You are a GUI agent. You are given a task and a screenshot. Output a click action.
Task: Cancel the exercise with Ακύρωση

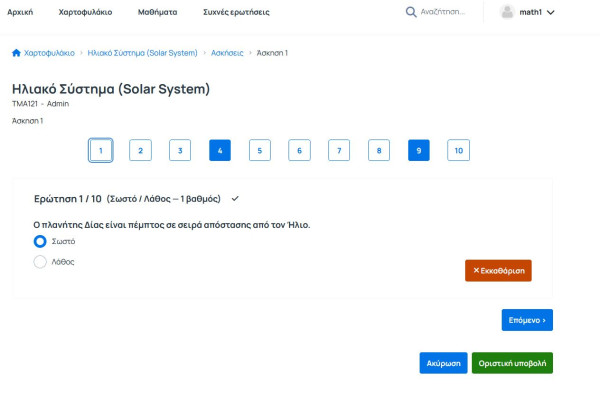tap(443, 363)
